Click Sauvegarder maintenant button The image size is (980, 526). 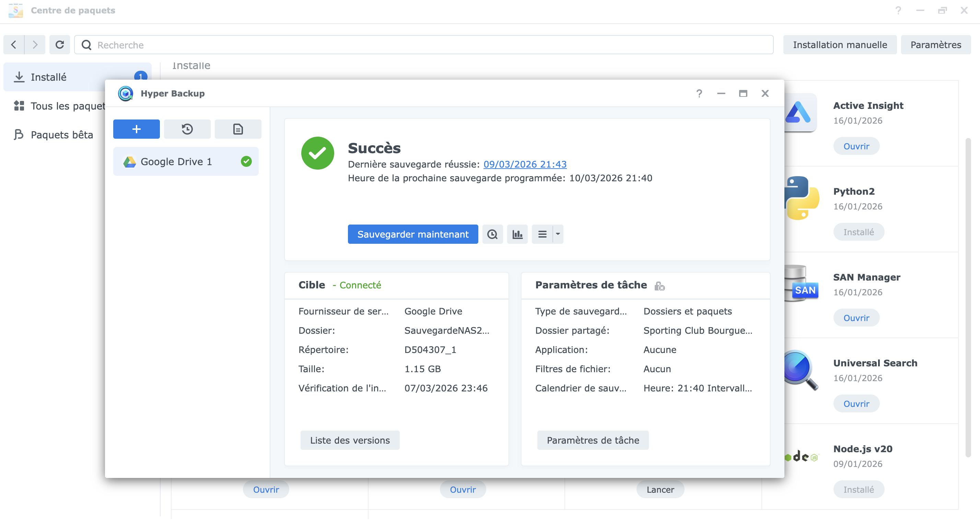pyautogui.click(x=412, y=234)
